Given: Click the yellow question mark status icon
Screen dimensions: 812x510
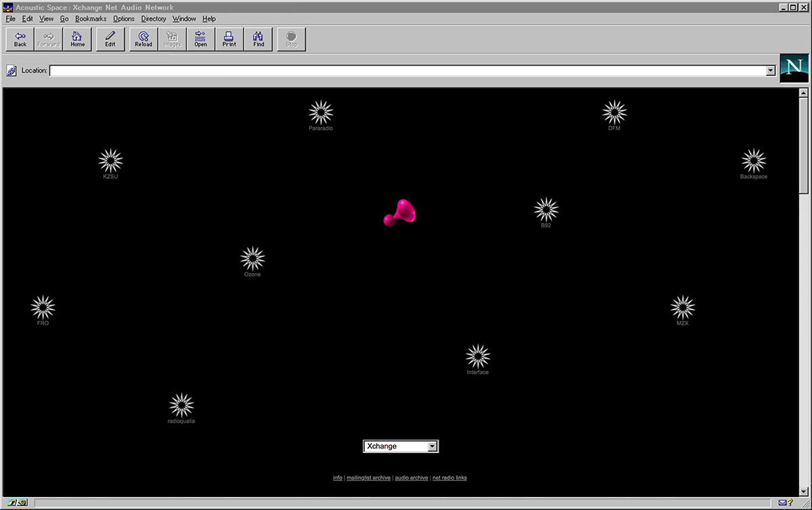Looking at the screenshot, I should tap(790, 503).
